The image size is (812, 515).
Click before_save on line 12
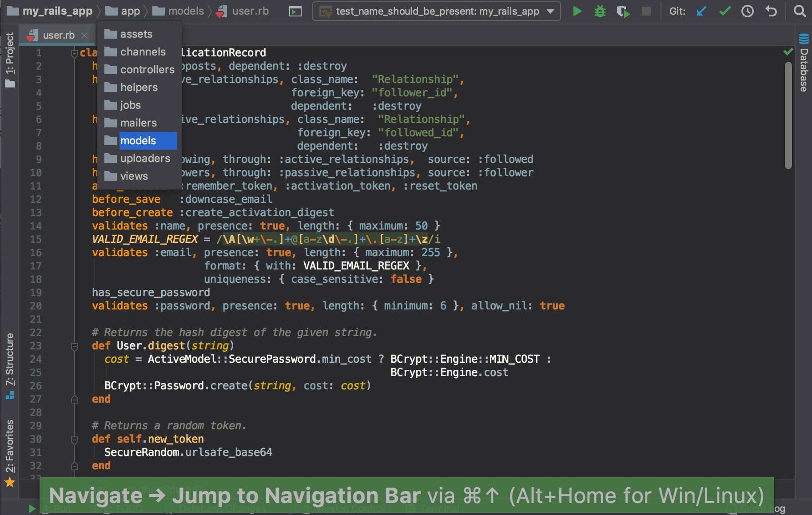(126, 199)
